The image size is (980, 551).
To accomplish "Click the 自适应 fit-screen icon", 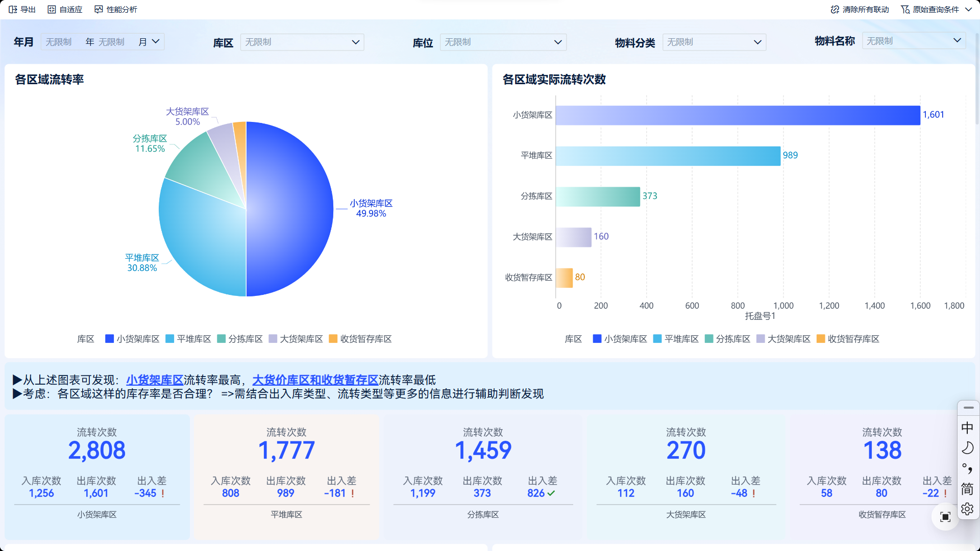I will tap(52, 9).
